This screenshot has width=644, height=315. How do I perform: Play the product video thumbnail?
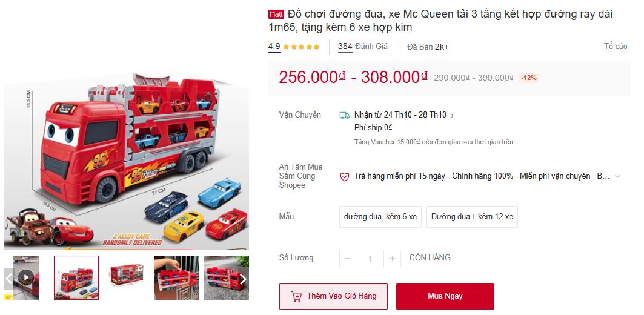pos(26,277)
